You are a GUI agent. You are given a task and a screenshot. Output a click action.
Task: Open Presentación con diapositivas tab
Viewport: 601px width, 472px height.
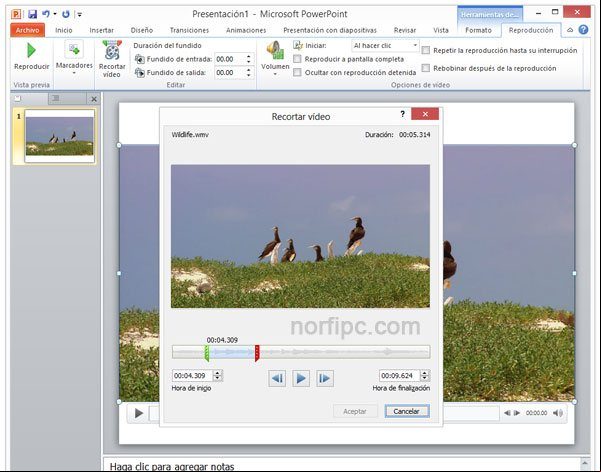330,30
